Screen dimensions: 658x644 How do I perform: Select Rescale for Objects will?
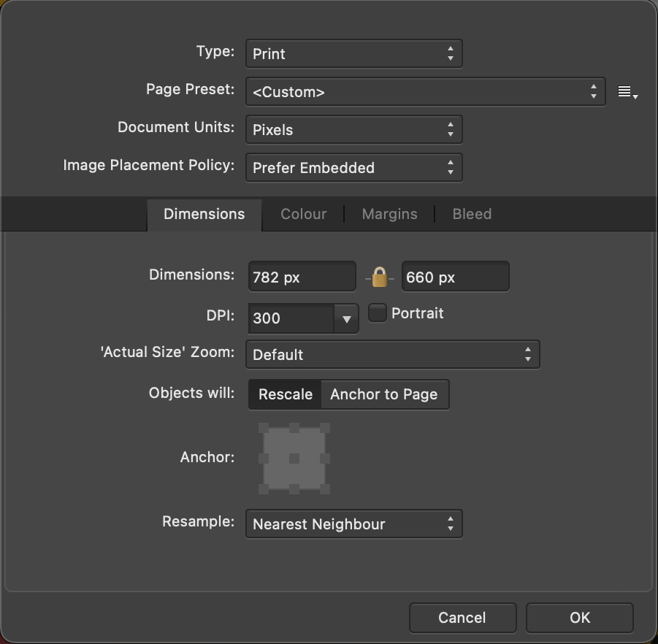[284, 394]
